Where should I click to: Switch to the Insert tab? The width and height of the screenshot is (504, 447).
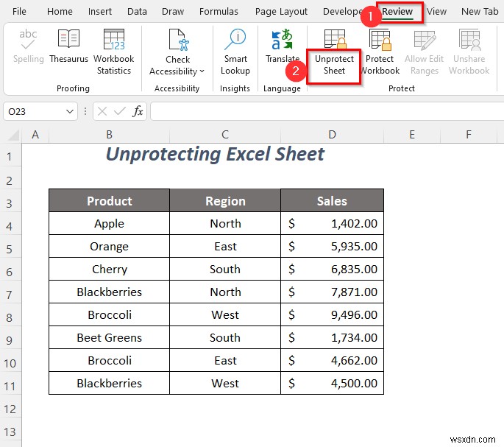click(99, 12)
